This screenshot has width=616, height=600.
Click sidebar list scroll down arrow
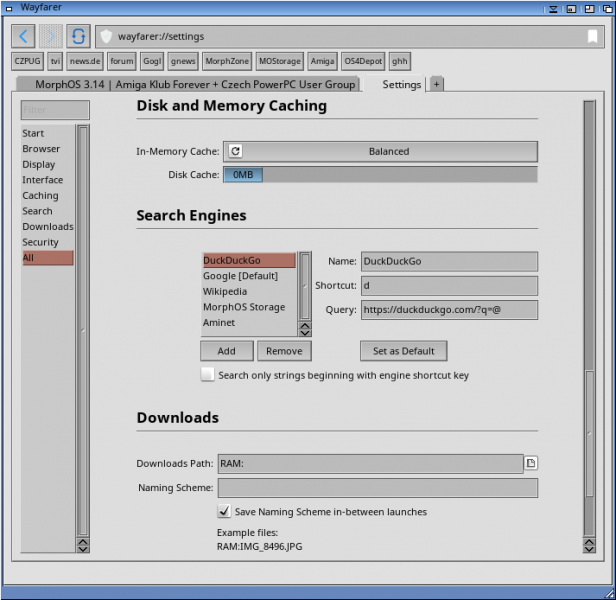coord(83,549)
